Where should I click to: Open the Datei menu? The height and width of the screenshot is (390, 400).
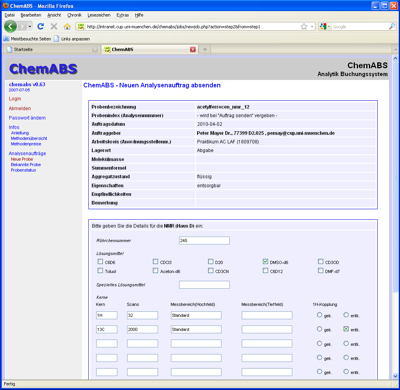10,15
